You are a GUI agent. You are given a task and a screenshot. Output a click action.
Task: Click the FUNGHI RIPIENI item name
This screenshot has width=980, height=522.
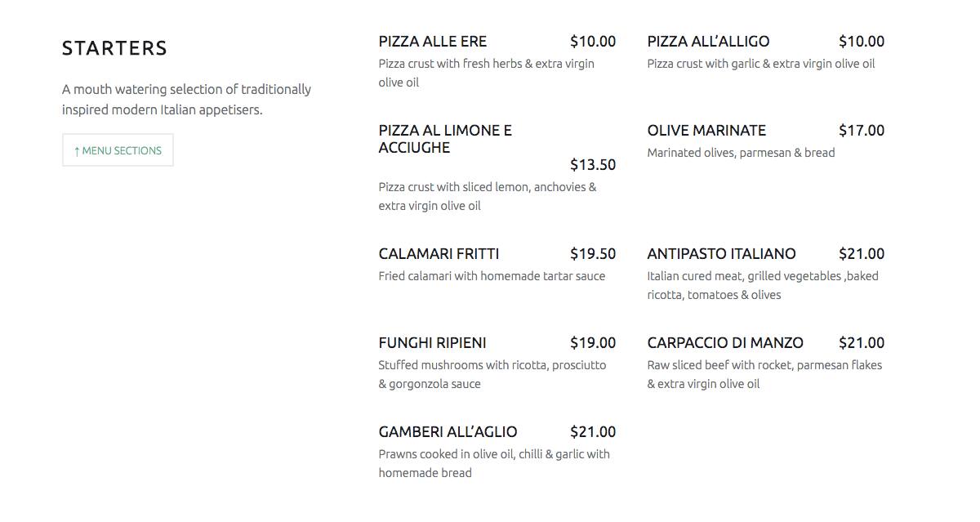(433, 342)
